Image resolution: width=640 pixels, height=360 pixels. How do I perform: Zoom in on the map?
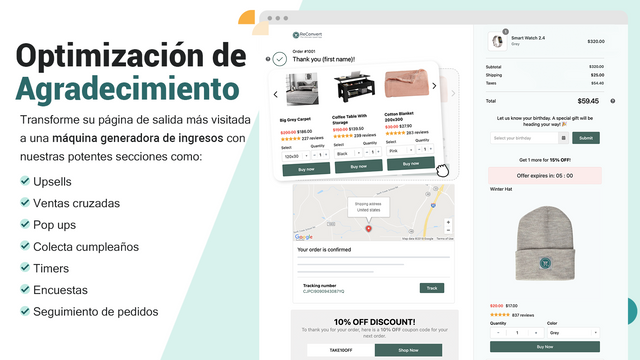click(x=448, y=222)
